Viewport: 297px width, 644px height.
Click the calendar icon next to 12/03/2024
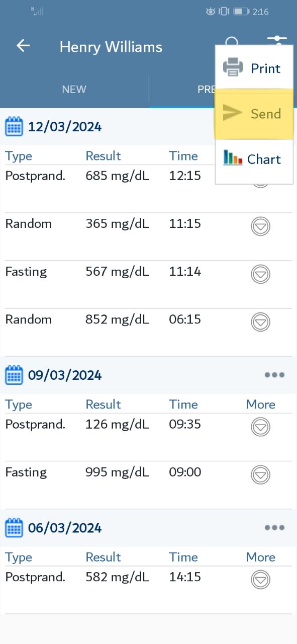(x=14, y=126)
